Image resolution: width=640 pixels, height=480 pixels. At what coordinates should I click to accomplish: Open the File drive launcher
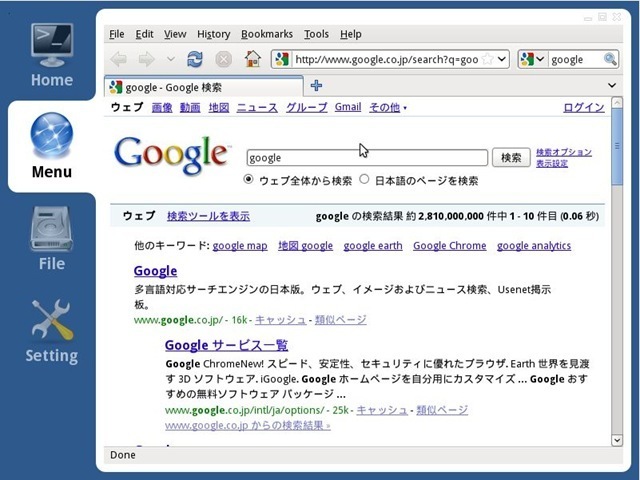coord(52,239)
